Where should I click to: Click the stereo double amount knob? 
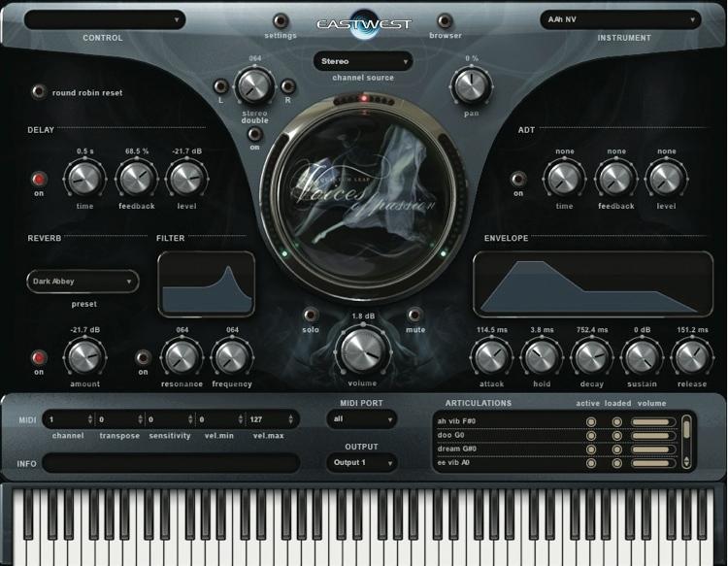(x=254, y=85)
